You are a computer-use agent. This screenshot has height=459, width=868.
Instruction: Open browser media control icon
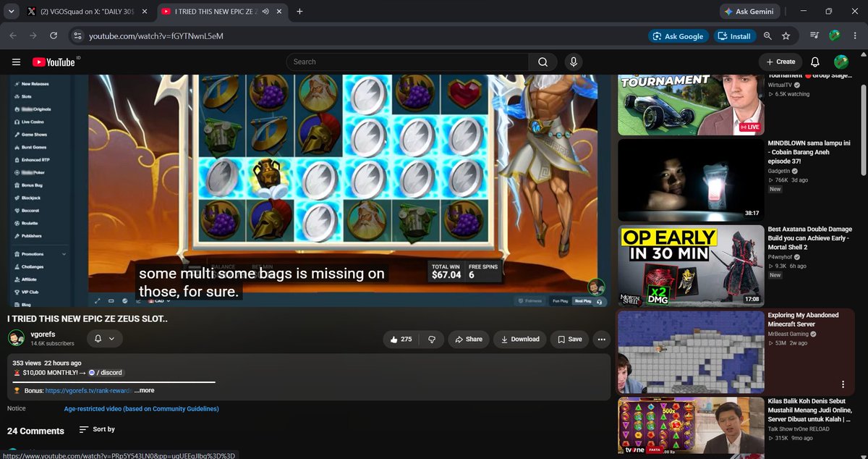(815, 35)
